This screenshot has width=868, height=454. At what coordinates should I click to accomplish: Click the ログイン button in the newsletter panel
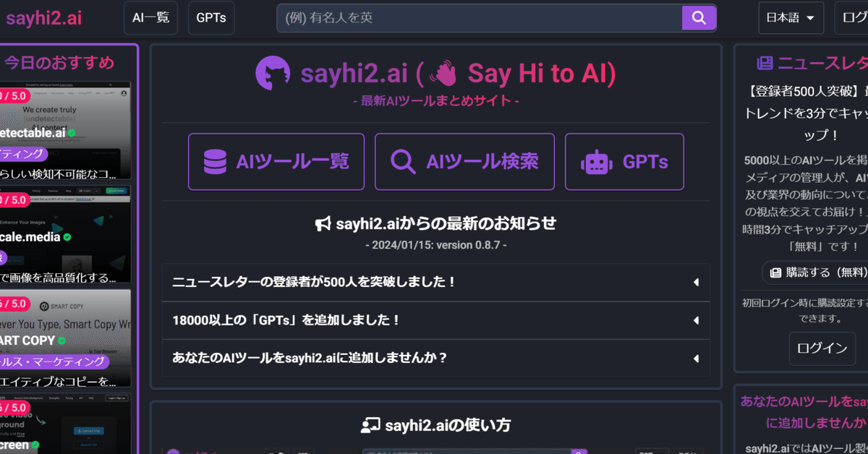tap(822, 348)
